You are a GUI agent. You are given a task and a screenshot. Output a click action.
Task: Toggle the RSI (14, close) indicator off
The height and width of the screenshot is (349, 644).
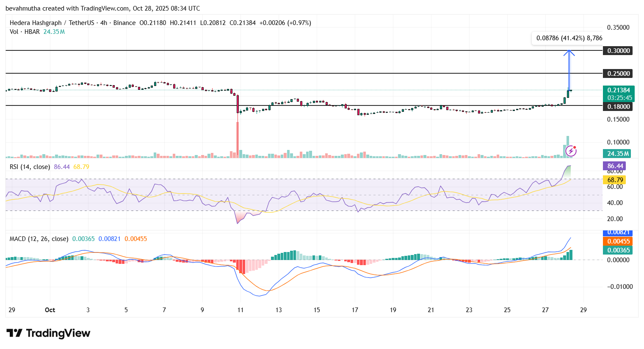point(30,166)
